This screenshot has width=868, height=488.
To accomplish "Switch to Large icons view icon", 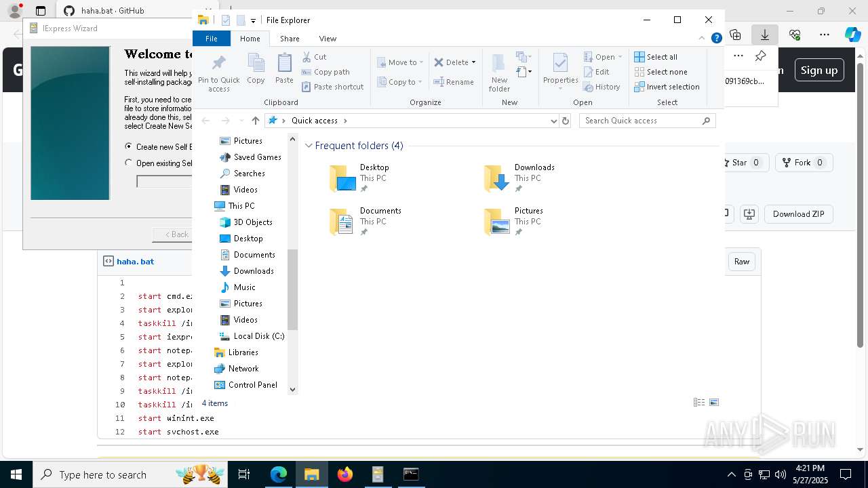I will [x=714, y=403].
